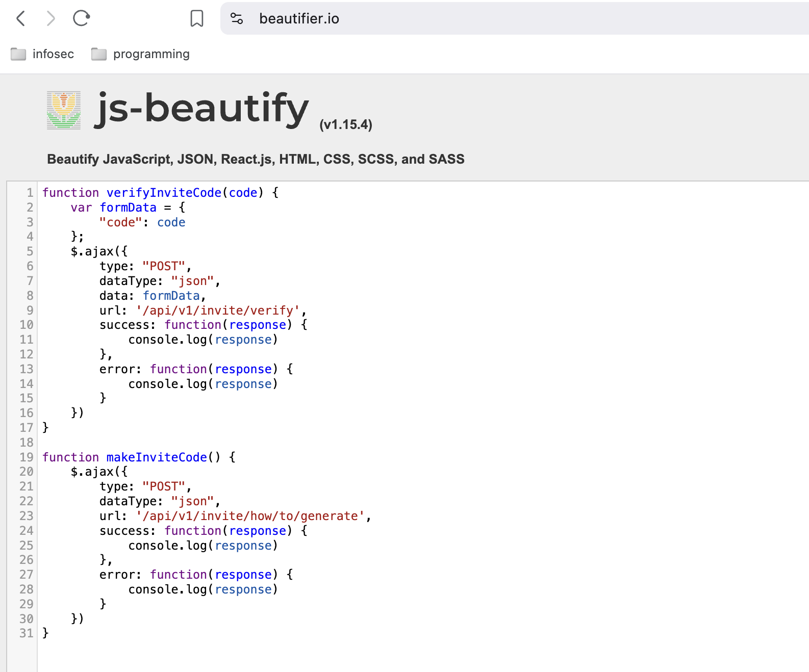
Task: Click success: on line 24
Action: pos(128,531)
